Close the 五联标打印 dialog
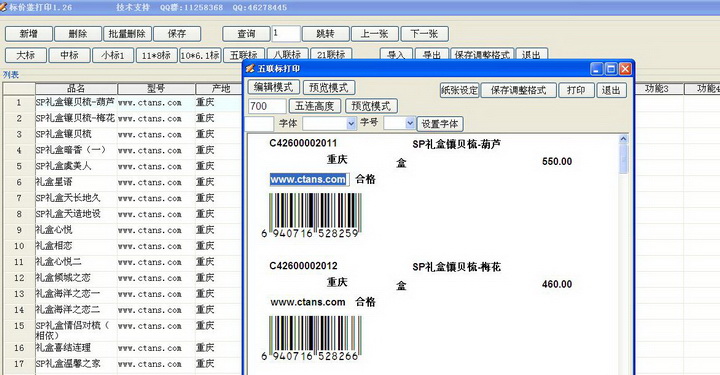The width and height of the screenshot is (720, 375). (625, 69)
